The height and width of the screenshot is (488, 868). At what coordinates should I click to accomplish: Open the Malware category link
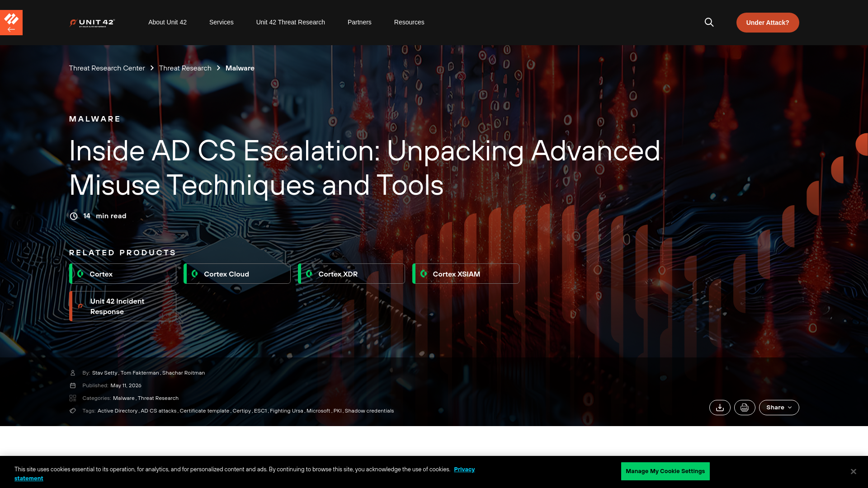pyautogui.click(x=124, y=398)
